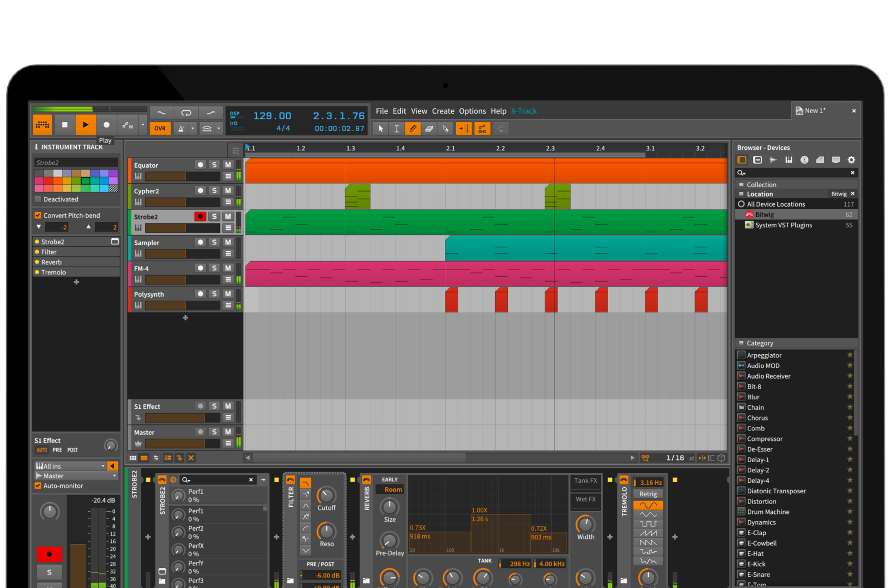Screen dimensions: 891x588
Task: Mute the Cypher2 track
Action: [228, 191]
